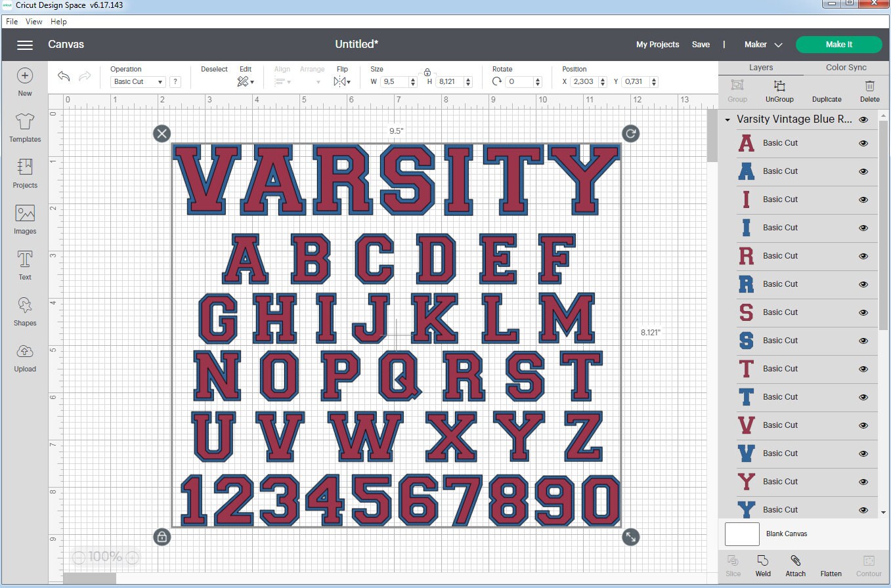Open the Operation dropdown
Screen dimensions: 891x588
click(137, 81)
